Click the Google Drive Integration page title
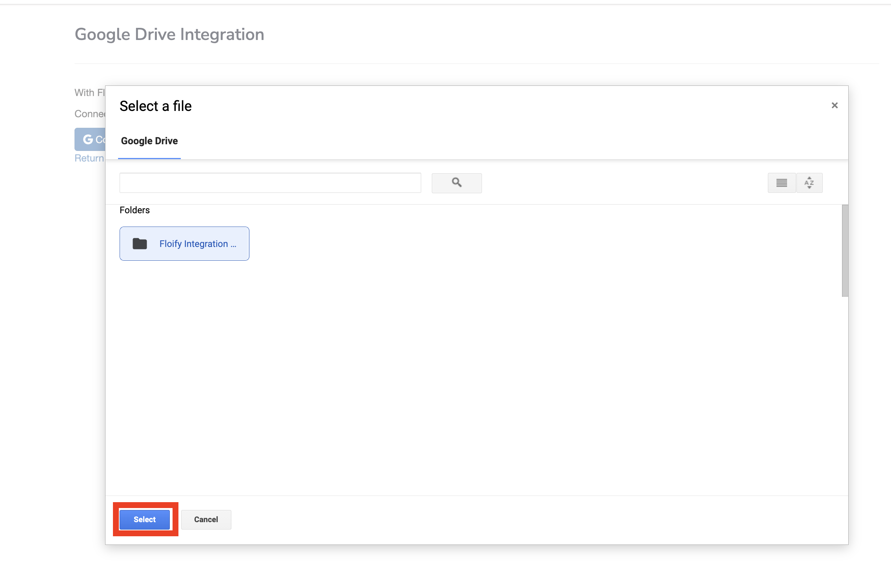 click(x=169, y=34)
